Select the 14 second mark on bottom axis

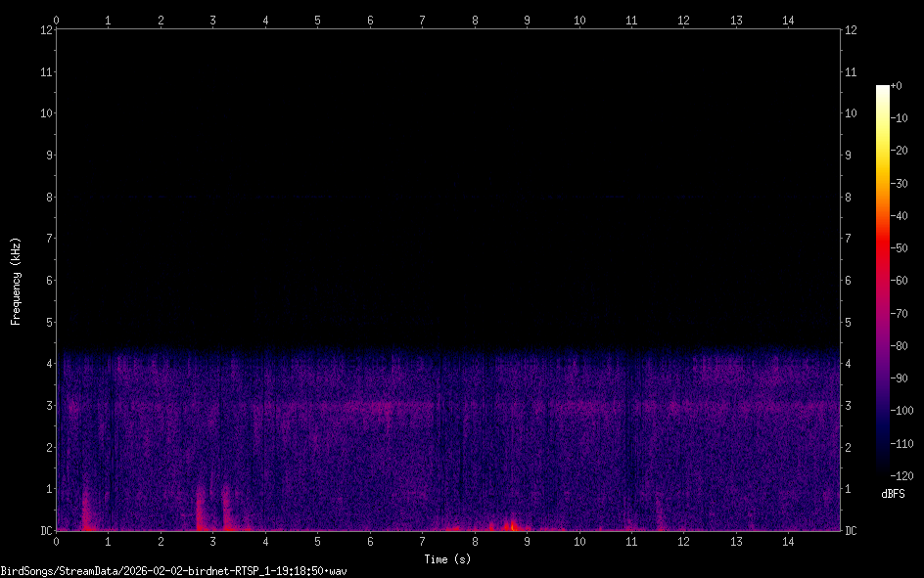(x=789, y=541)
